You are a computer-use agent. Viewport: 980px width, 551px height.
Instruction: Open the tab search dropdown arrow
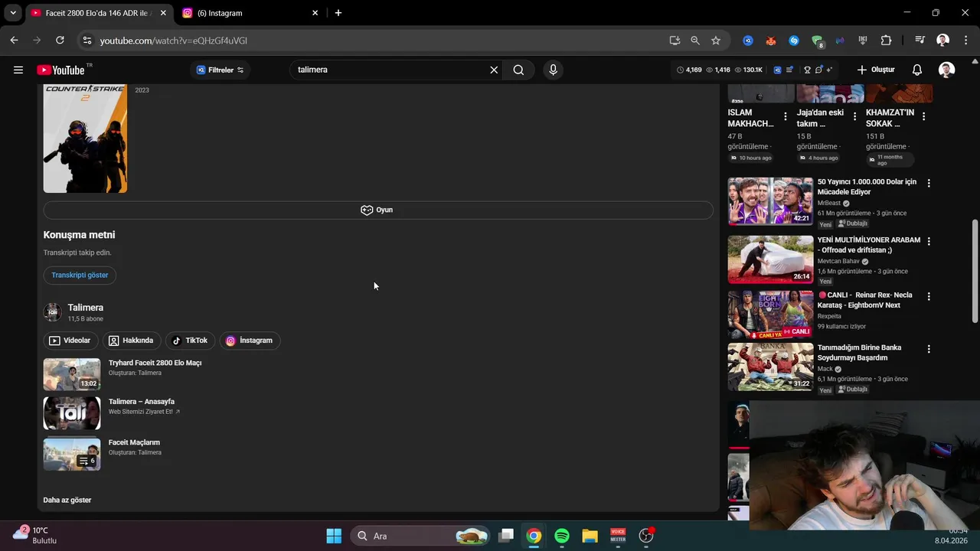12,13
